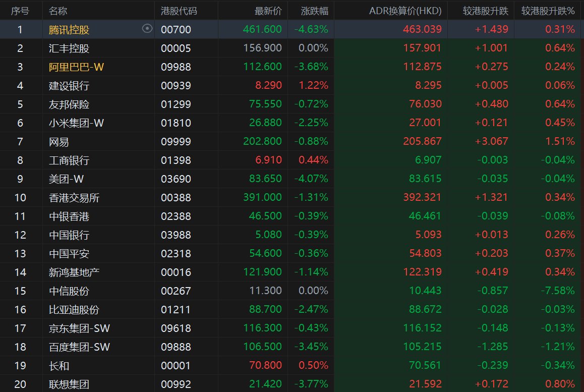Click the 名称 column header
Image resolution: width=584 pixels, height=392 pixels.
point(57,11)
